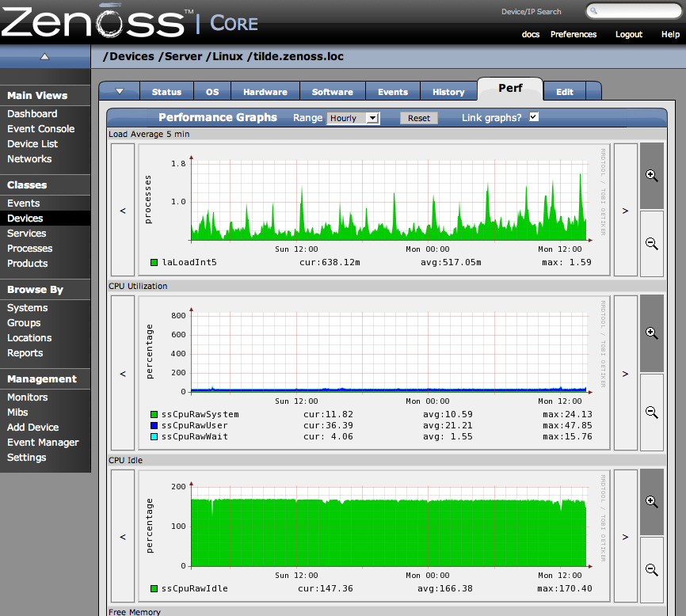Open the Events tab

coord(393,92)
